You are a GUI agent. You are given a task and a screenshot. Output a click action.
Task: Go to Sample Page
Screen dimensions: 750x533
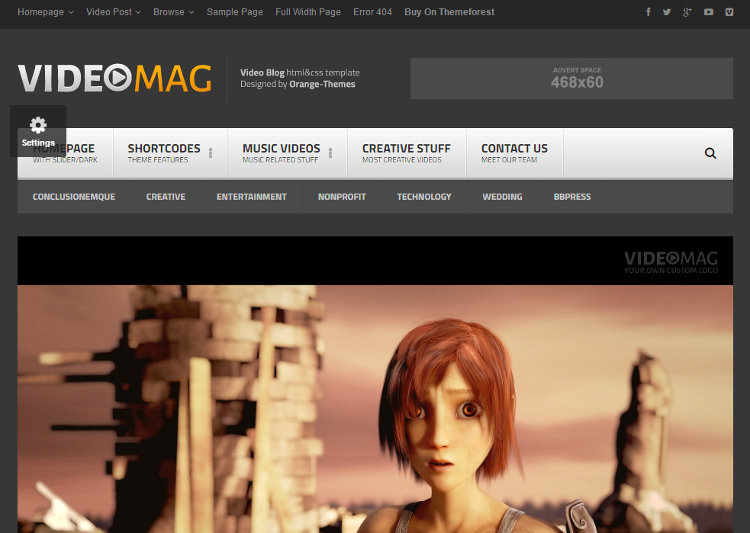pyautogui.click(x=235, y=12)
